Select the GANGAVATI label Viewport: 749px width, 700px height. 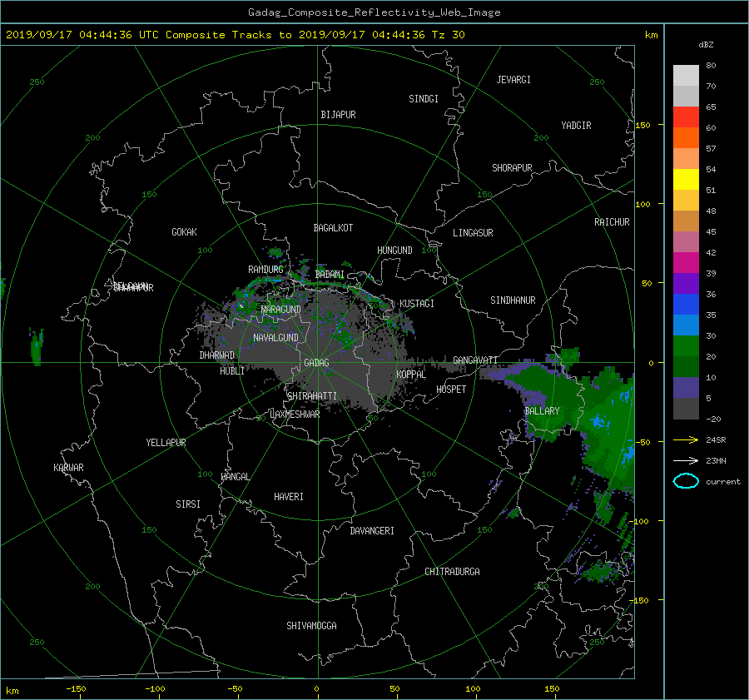point(475,360)
